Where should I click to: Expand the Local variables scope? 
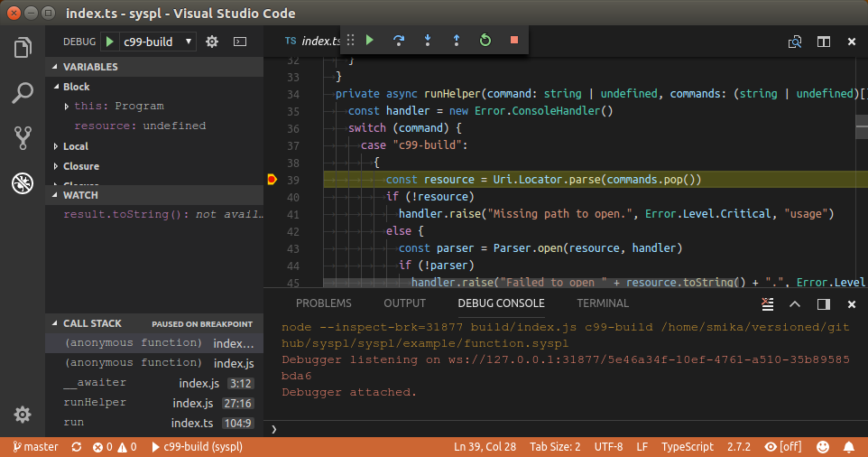pos(76,146)
